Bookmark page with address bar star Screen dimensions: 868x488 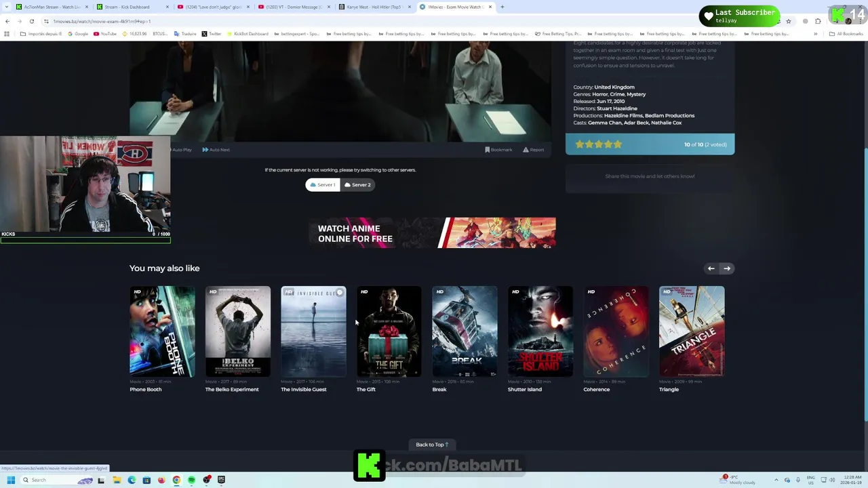788,21
